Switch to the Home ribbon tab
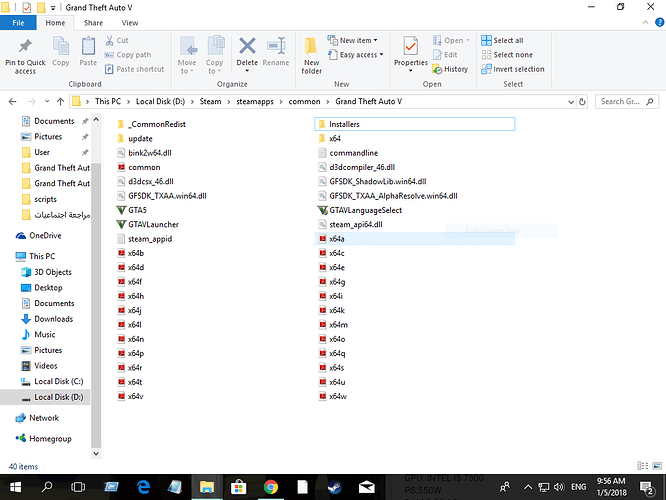The width and height of the screenshot is (666, 500). [55, 23]
